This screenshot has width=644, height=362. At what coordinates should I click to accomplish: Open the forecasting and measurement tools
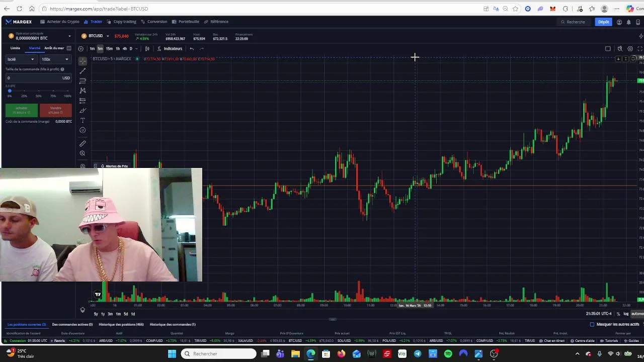pos(83,101)
